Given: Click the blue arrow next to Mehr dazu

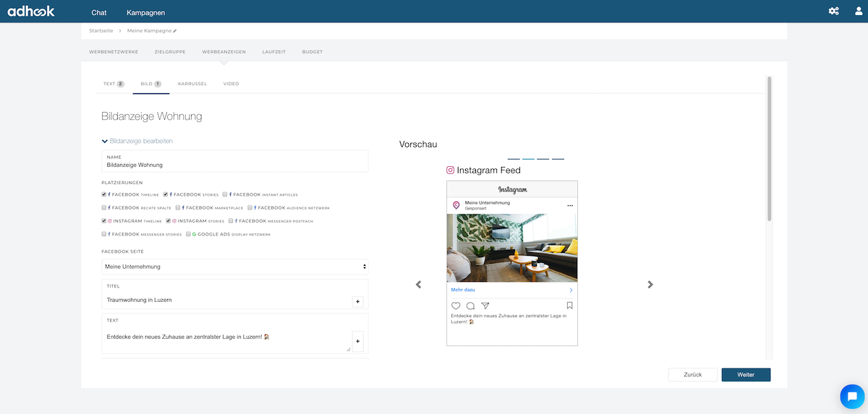Looking at the screenshot, I should [x=571, y=290].
